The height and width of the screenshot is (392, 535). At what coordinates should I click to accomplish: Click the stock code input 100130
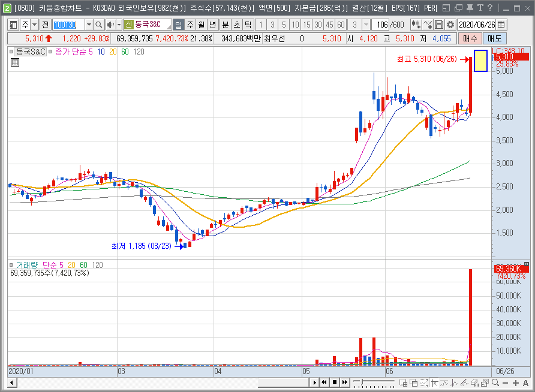pyautogui.click(x=68, y=25)
